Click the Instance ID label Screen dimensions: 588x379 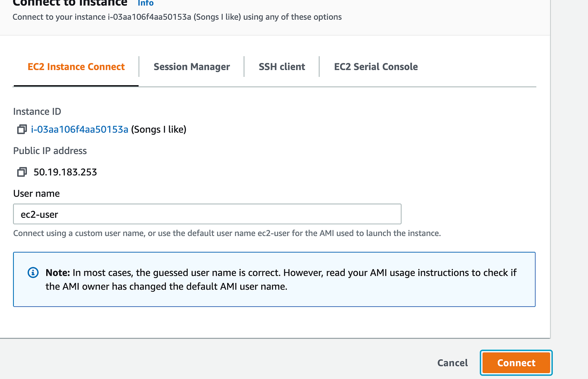[x=37, y=112]
